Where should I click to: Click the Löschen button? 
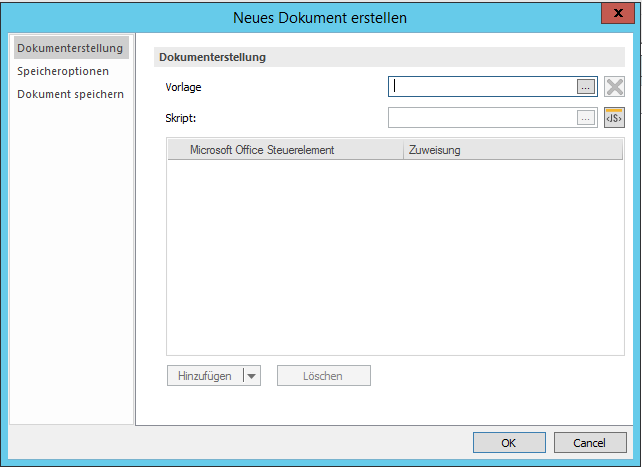[324, 376]
